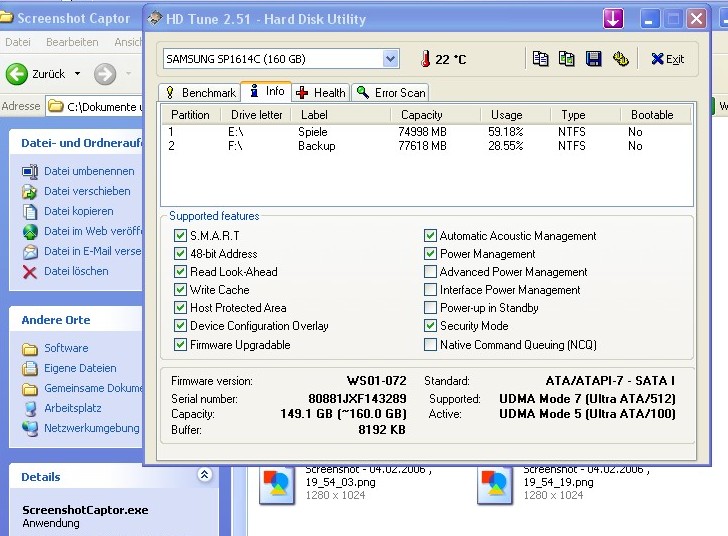Open the SAMSUNG SP1614C drive dropdown

(x=390, y=59)
